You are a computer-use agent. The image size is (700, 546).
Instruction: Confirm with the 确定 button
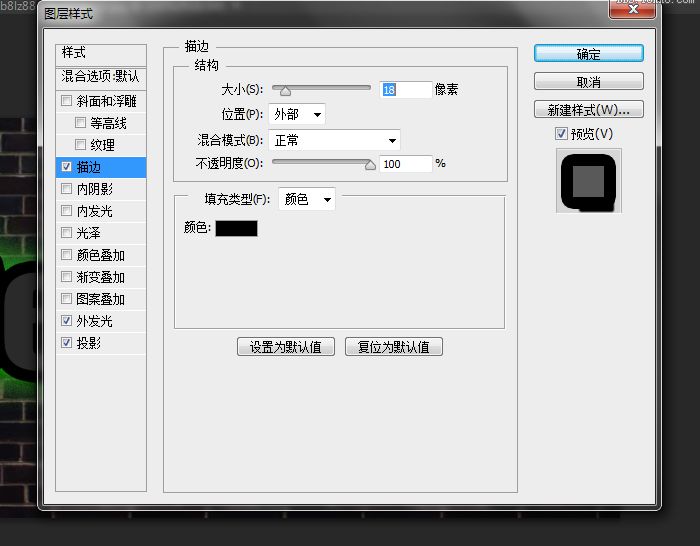click(588, 54)
